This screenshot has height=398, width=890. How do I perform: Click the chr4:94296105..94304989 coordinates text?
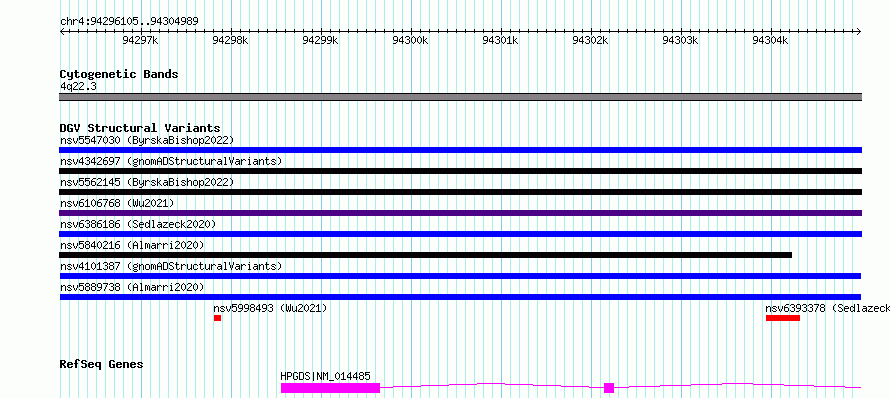pos(129,21)
